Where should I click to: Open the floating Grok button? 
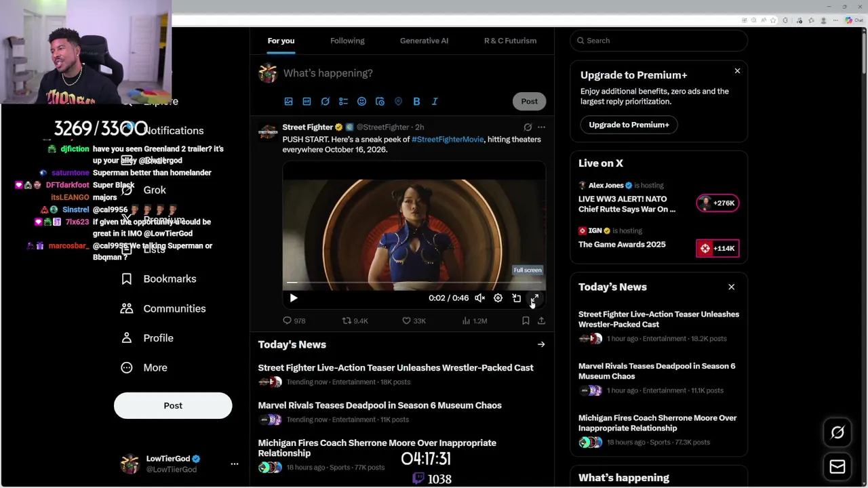pos(837,432)
